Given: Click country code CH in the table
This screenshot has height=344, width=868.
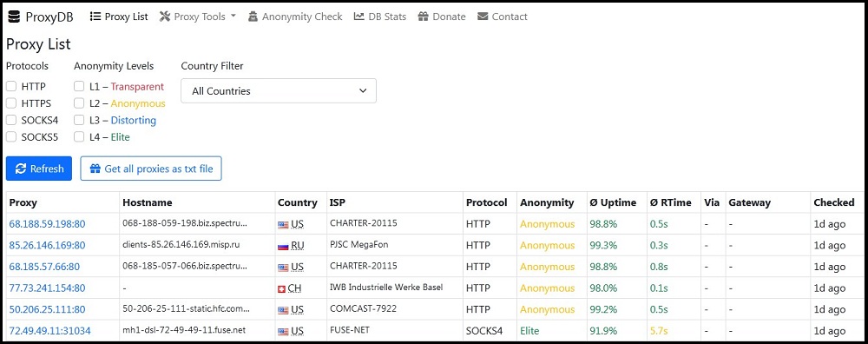Looking at the screenshot, I should click(294, 288).
